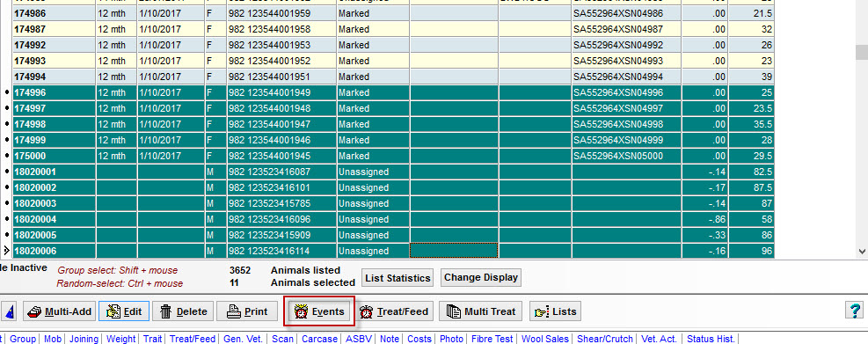Select animal row 174993
Screen dimensions: 868x344
pyautogui.click(x=393, y=61)
